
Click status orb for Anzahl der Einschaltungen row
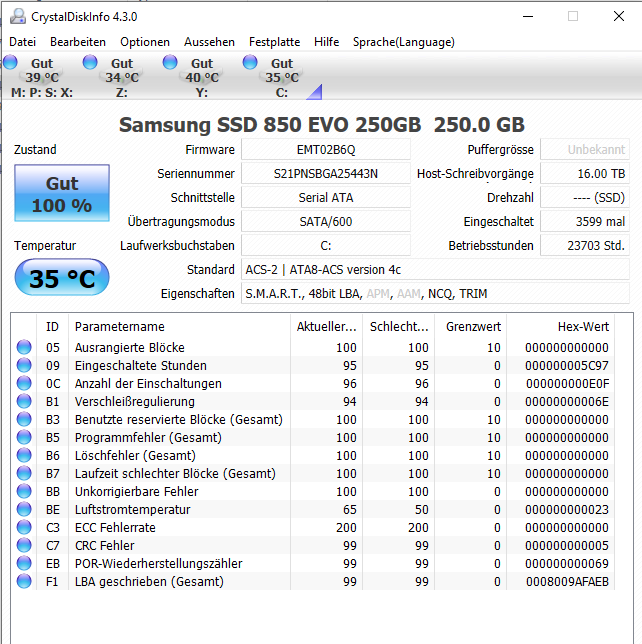[24, 383]
